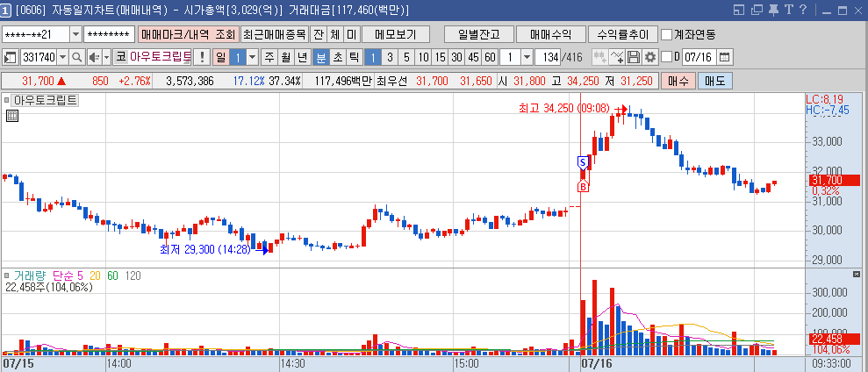Click the 최저 29,300 (14:28) low label
This screenshot has height=372, width=868.
tap(204, 250)
